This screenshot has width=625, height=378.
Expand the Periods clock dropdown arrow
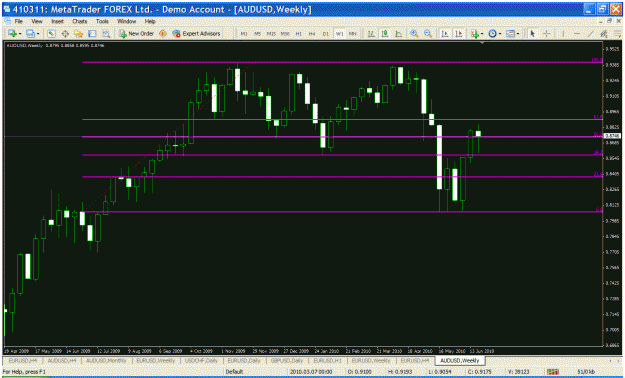500,34
